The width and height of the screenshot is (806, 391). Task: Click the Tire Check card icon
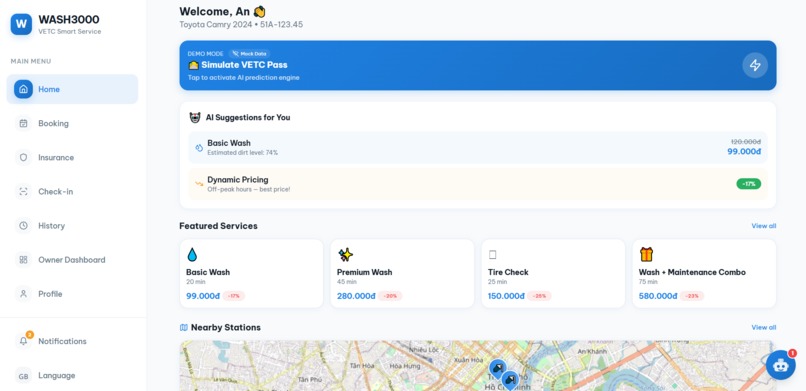click(x=492, y=254)
